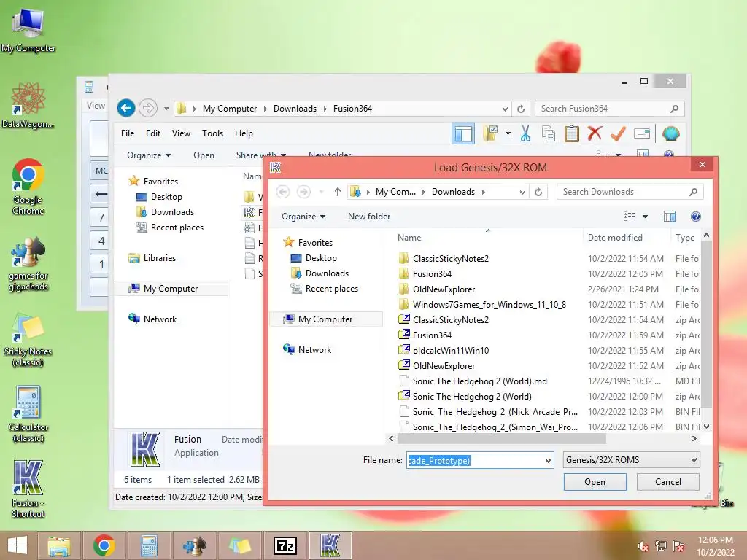
Task: Click the Up arrow in Load ROM dialog
Action: click(337, 192)
